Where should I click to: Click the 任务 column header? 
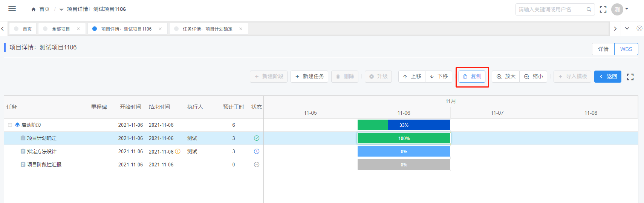point(12,107)
